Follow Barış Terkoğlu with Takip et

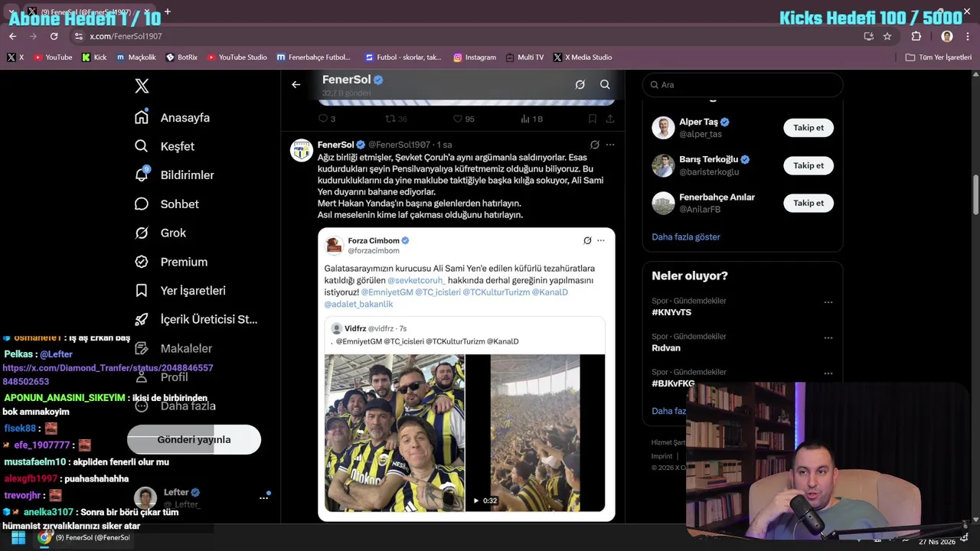[808, 165]
